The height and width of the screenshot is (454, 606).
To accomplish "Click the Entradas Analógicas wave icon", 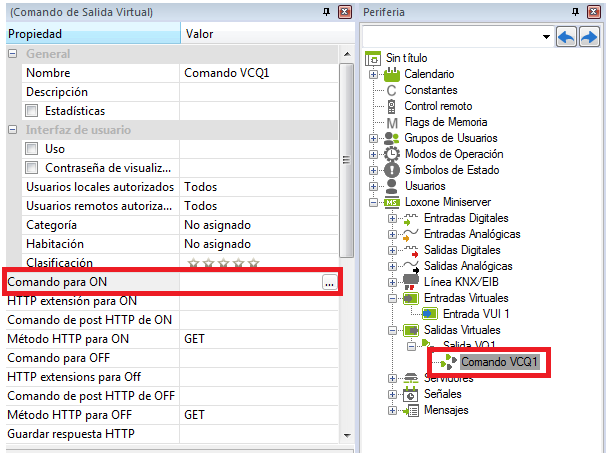I will 410,235.
